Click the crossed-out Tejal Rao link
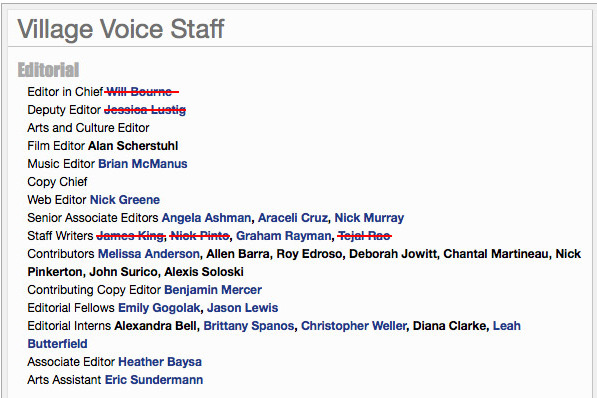The width and height of the screenshot is (597, 398). tap(364, 236)
